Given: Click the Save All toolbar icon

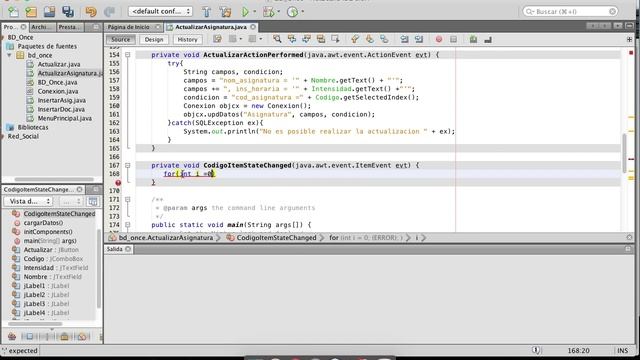Looking at the screenshot, I should click(68, 11).
